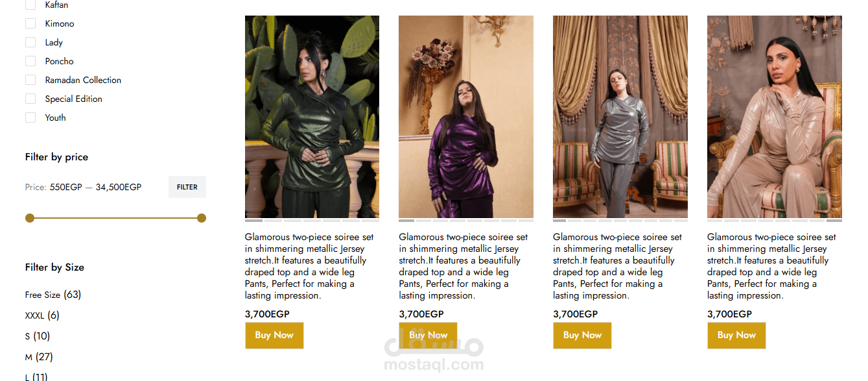Filter products by XXXL size
The width and height of the screenshot is (868, 381).
click(42, 315)
